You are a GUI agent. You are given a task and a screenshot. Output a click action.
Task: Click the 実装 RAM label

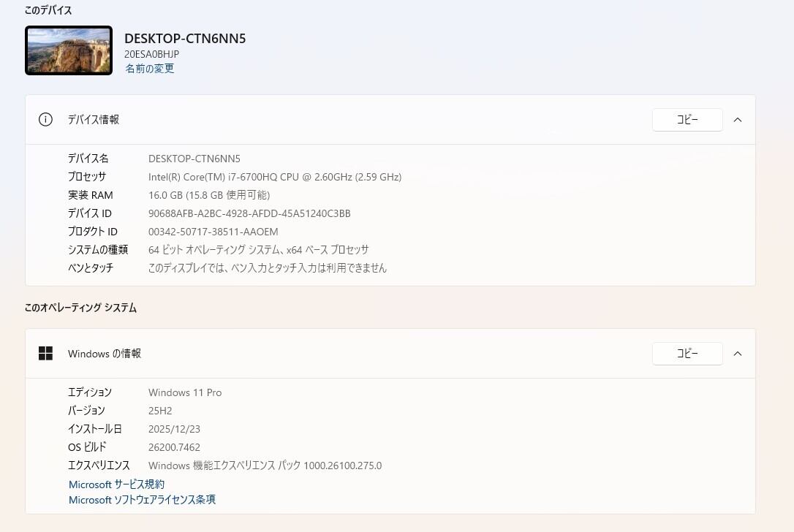click(x=90, y=195)
